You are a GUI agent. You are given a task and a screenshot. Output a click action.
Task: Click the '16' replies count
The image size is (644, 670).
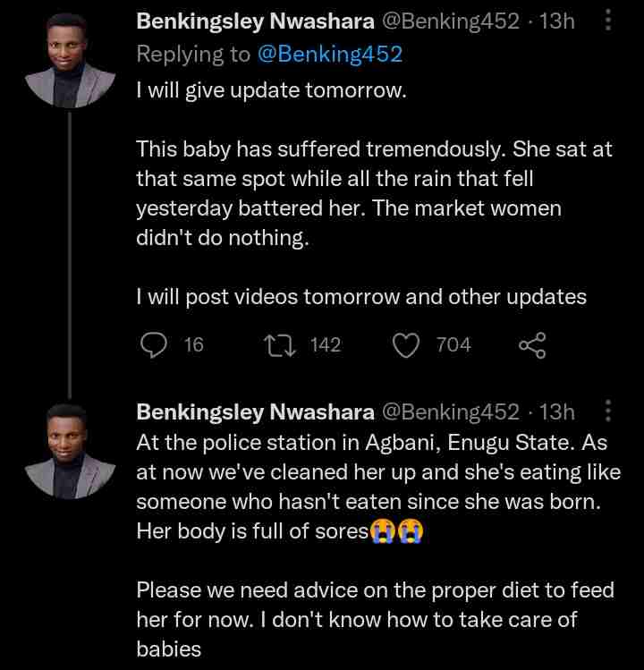[193, 345]
